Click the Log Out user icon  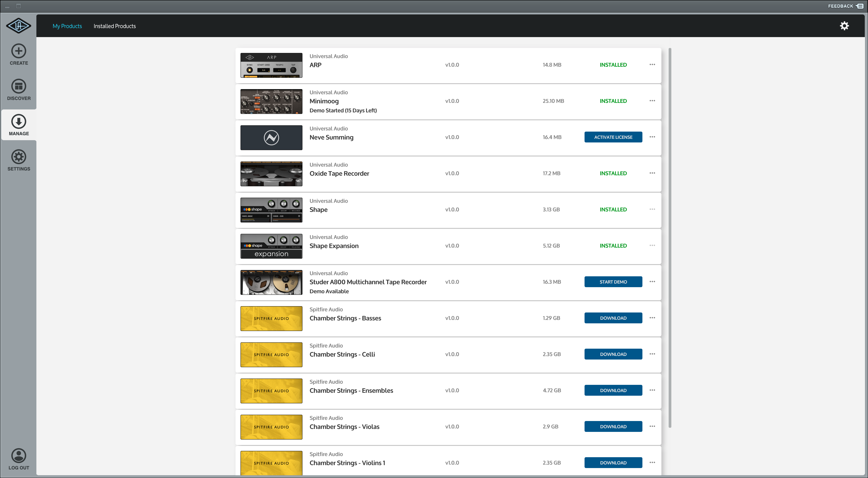(x=19, y=455)
